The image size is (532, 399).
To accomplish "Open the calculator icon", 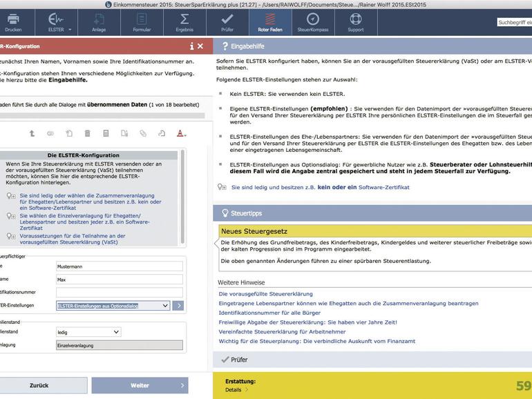I will pos(106,133).
